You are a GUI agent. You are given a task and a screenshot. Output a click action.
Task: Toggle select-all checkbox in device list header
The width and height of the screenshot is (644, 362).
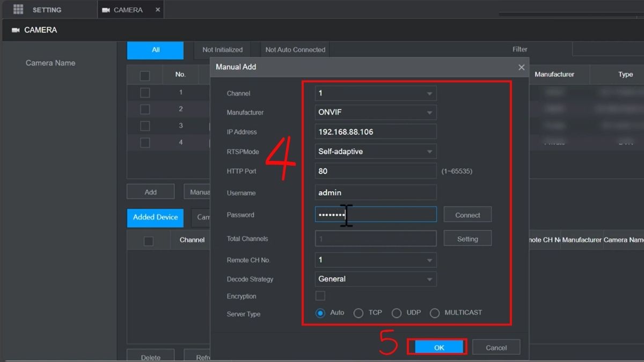pyautogui.click(x=145, y=76)
